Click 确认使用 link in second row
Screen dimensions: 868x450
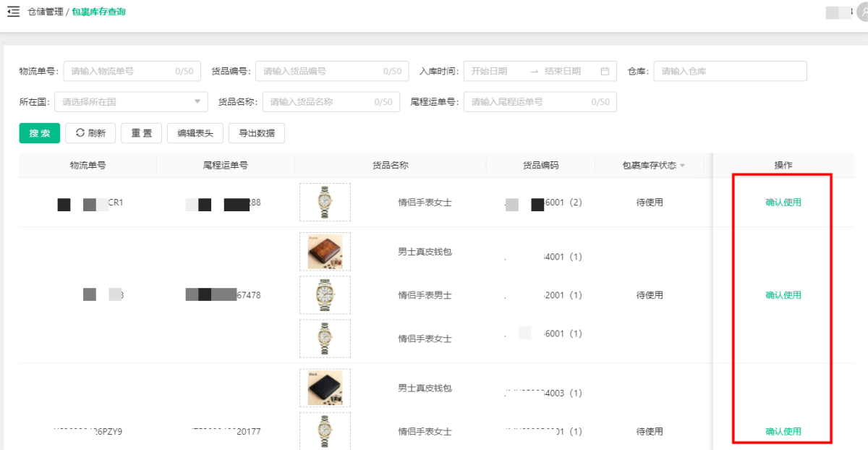[783, 295]
